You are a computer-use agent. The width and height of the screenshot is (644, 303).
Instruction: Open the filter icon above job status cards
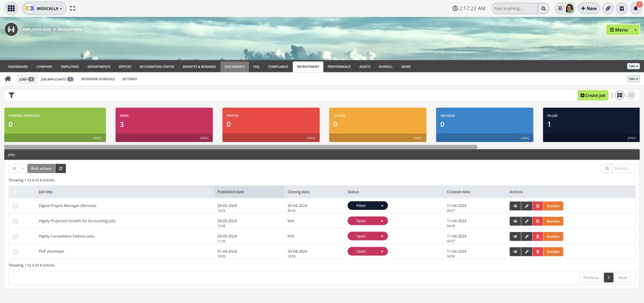11,95
